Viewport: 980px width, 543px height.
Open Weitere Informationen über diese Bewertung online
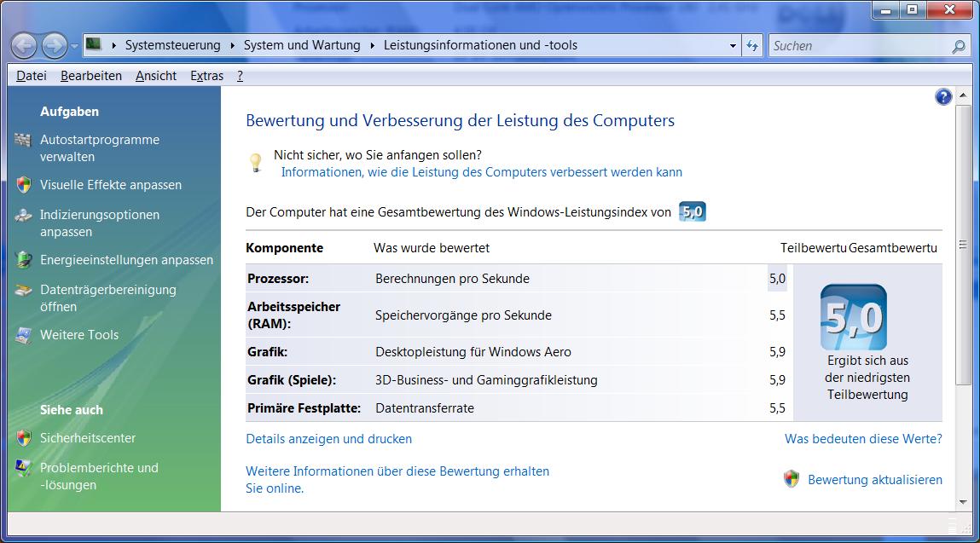(x=397, y=480)
